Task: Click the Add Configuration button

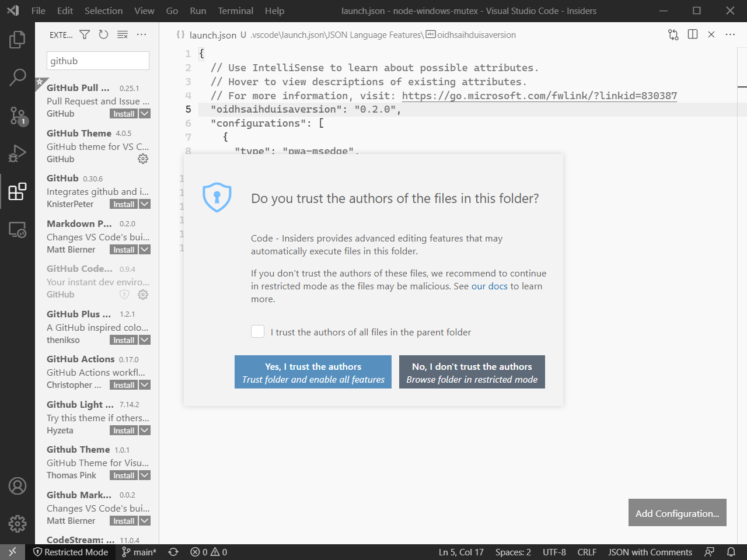Action: coord(677,512)
